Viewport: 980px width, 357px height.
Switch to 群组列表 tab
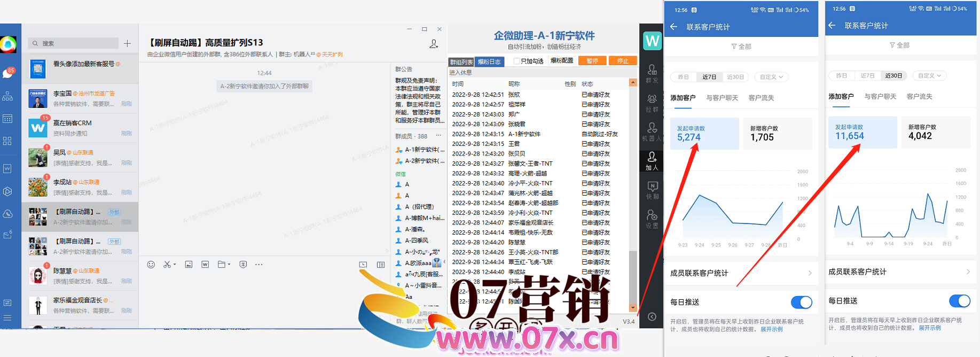coord(461,62)
